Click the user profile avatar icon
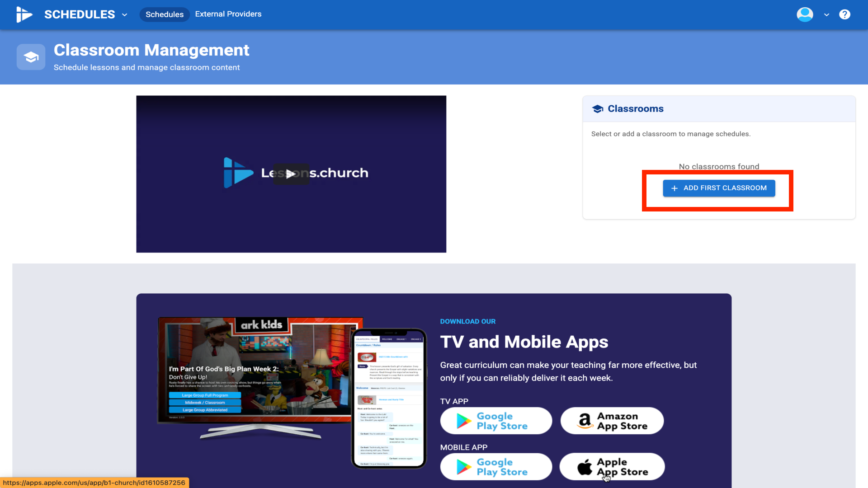 point(805,14)
